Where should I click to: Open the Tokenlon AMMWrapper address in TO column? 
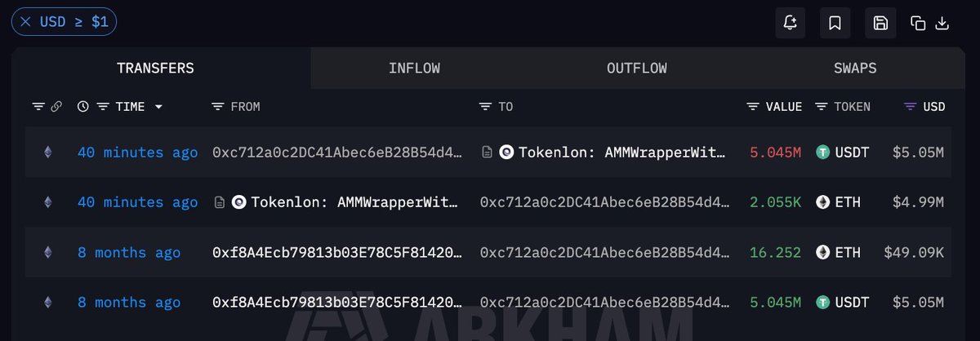[x=621, y=153]
